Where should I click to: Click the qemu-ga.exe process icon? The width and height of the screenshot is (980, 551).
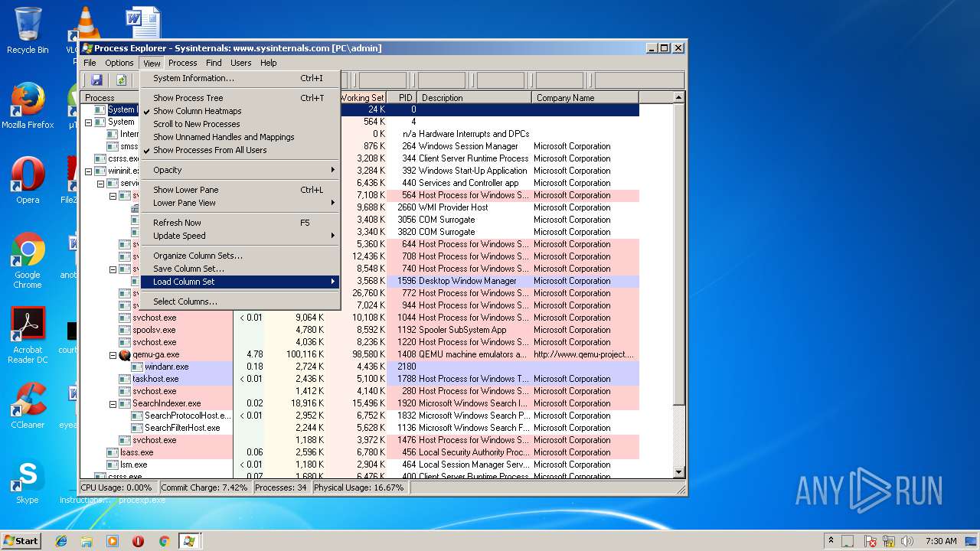[125, 354]
